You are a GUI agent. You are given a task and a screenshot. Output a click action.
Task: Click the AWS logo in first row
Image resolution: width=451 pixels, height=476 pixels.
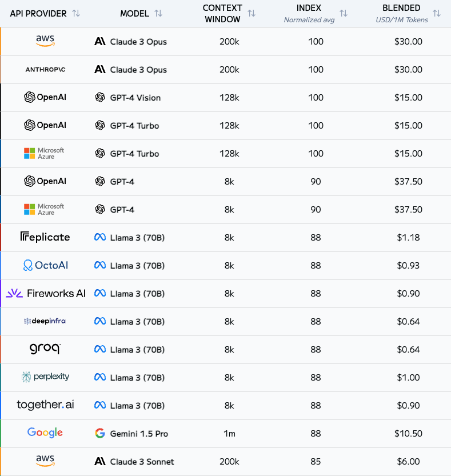pos(45,41)
